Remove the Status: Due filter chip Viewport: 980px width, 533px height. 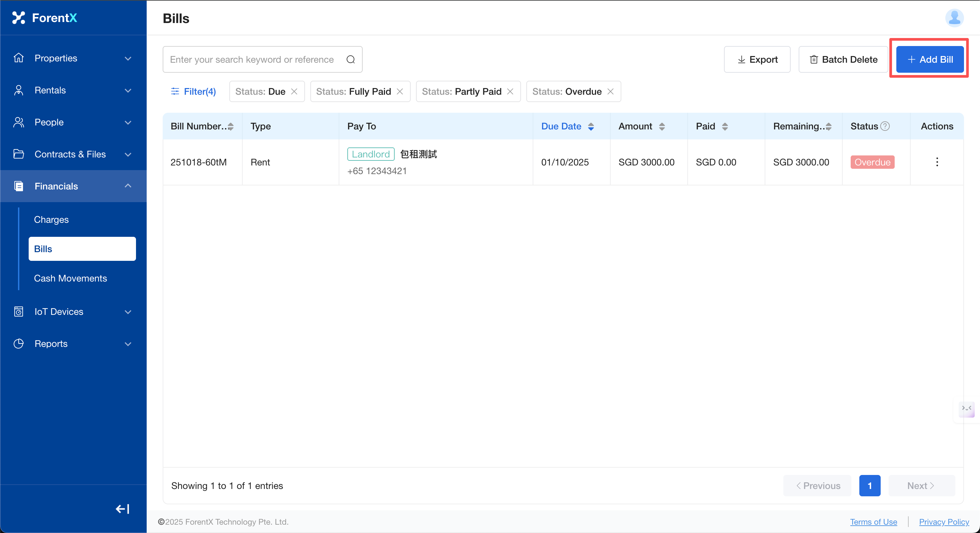[x=294, y=91]
